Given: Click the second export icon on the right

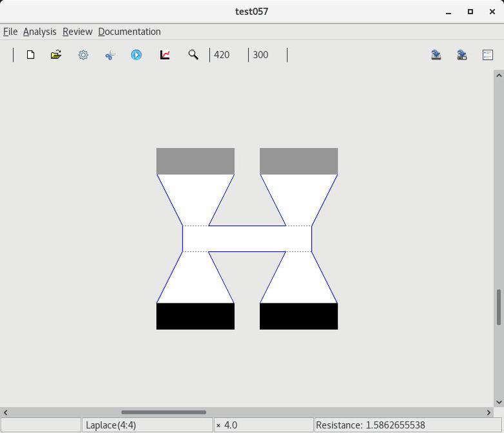Looking at the screenshot, I should [x=462, y=55].
